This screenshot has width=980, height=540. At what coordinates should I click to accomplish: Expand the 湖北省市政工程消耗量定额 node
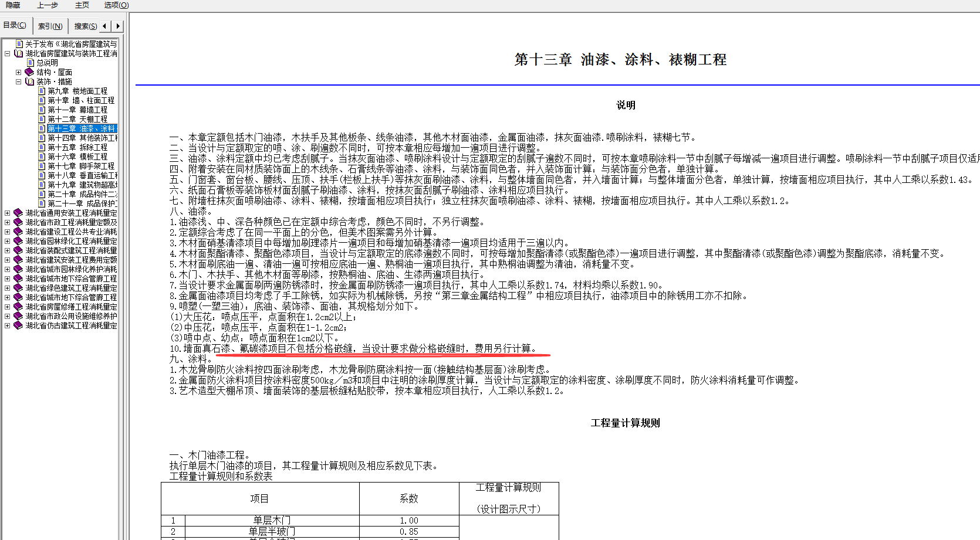tap(7, 222)
